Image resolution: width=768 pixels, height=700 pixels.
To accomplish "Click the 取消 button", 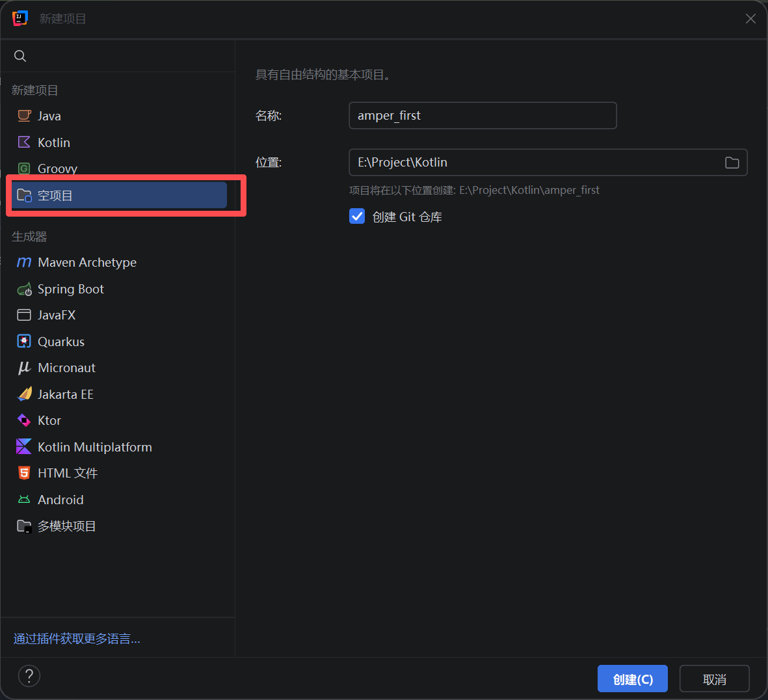I will (x=714, y=679).
